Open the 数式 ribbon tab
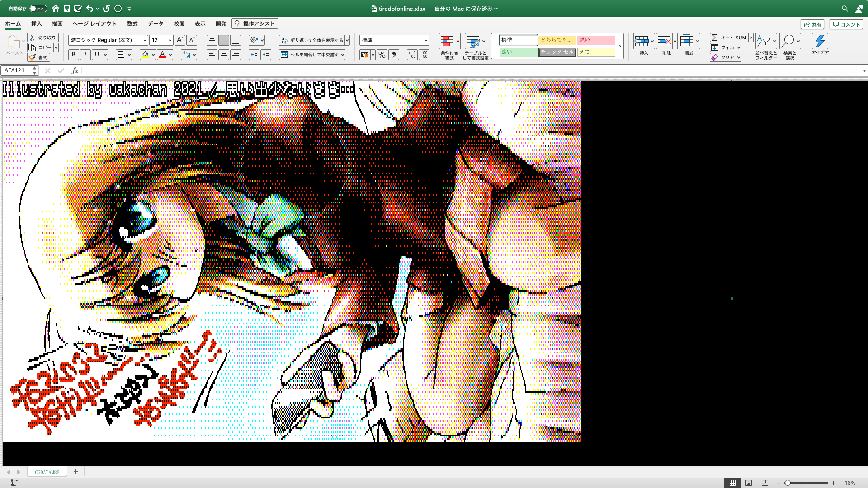The image size is (868, 488). pos(132,24)
